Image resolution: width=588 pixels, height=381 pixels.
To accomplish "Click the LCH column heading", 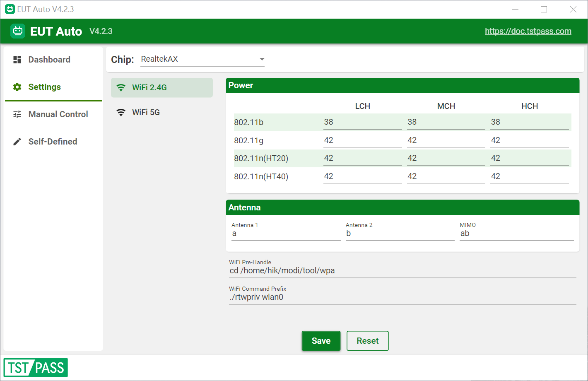I will click(x=362, y=106).
